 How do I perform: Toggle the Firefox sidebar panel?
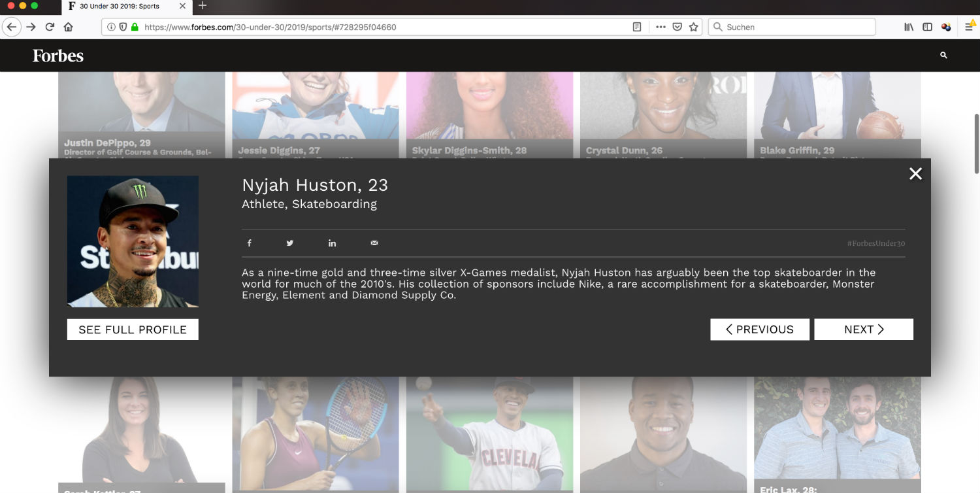click(927, 27)
